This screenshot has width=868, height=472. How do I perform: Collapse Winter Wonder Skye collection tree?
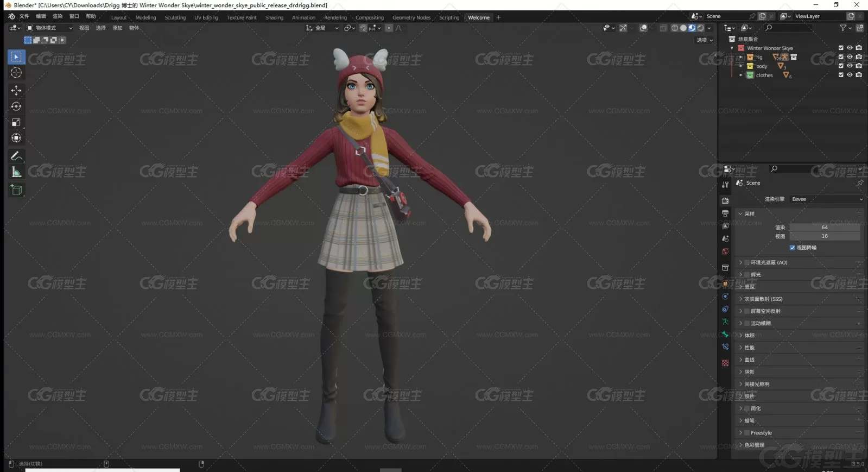click(732, 48)
